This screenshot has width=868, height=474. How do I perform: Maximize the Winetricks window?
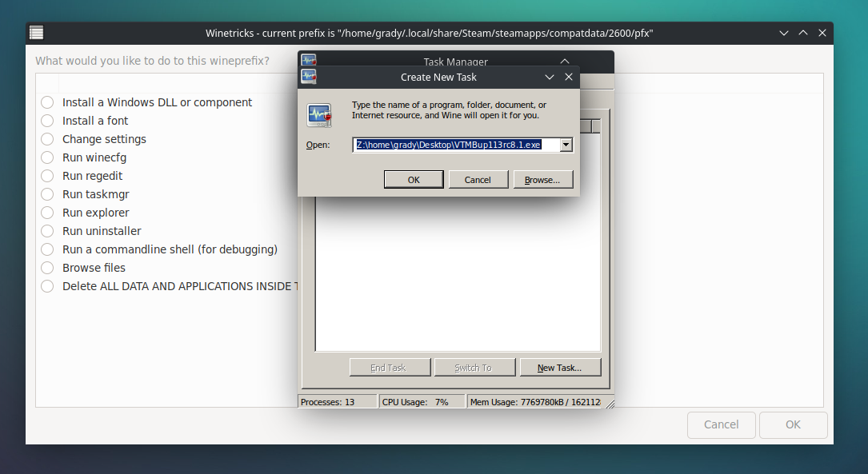pyautogui.click(x=803, y=34)
